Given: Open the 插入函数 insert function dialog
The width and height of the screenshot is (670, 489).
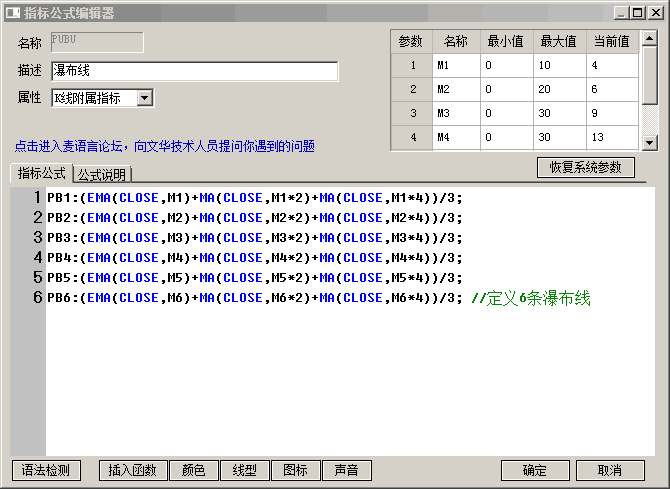Looking at the screenshot, I should pyautogui.click(x=133, y=470).
